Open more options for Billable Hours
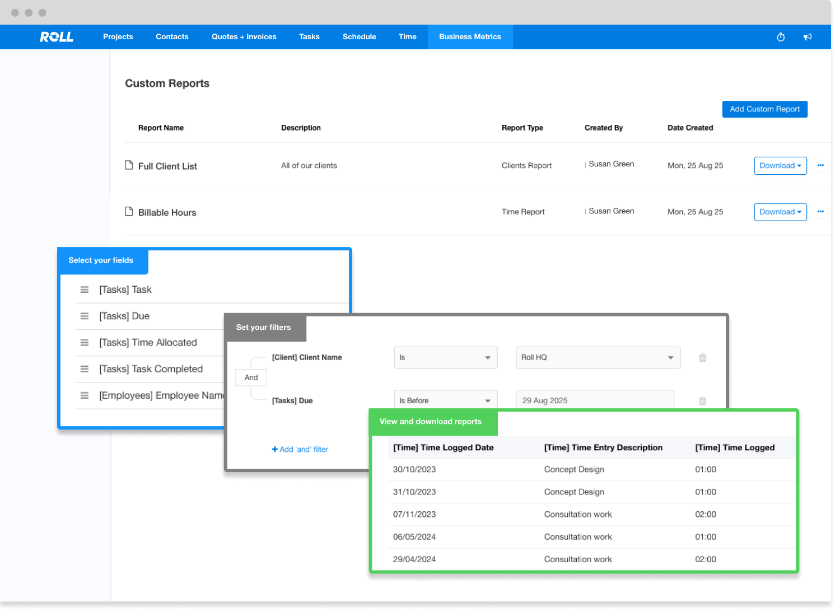 pos(820,212)
